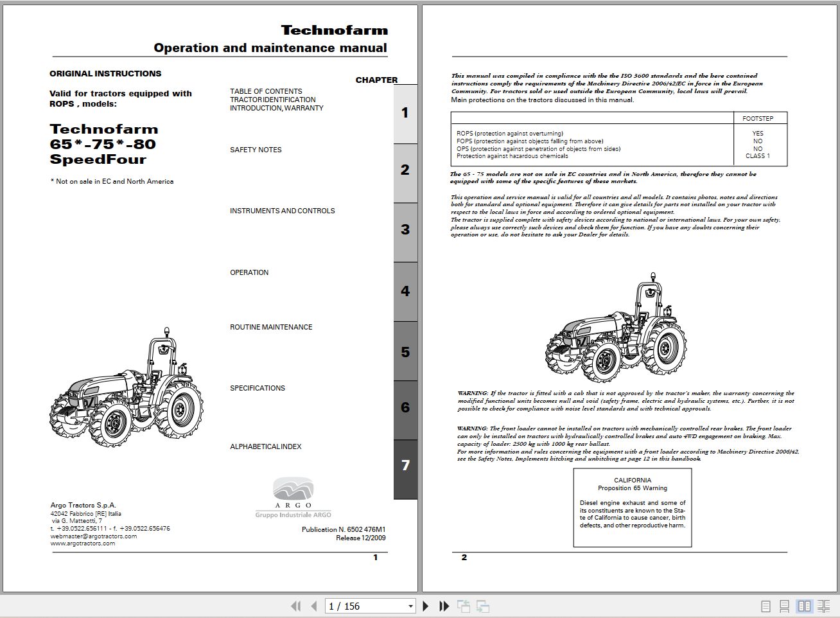Click chapter tab 1
Viewport: 840px width, 618px height.
[x=405, y=113]
